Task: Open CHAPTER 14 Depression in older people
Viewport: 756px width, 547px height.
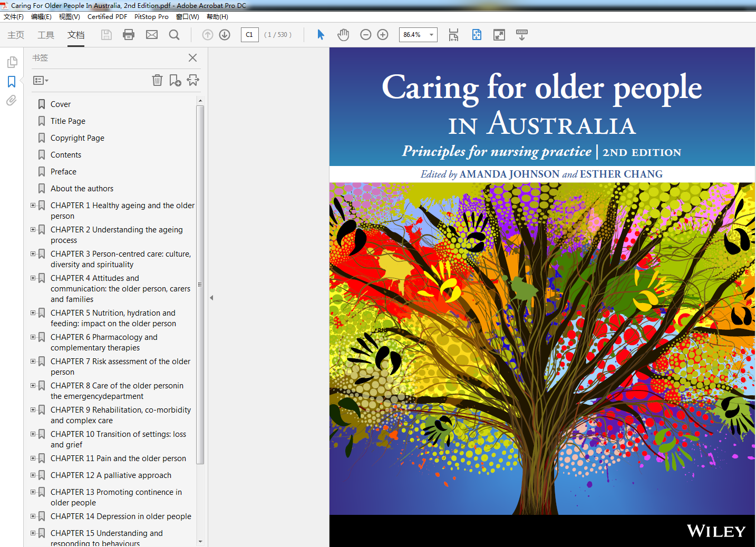Action: 121,516
